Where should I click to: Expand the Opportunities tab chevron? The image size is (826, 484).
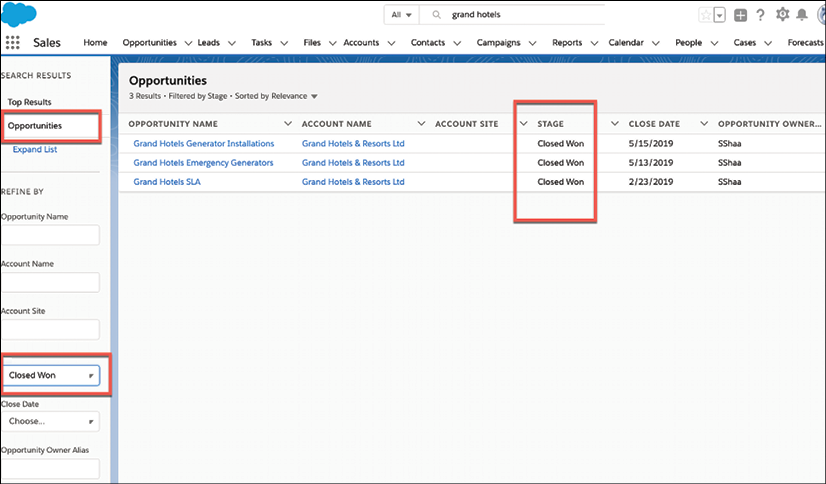pyautogui.click(x=188, y=43)
